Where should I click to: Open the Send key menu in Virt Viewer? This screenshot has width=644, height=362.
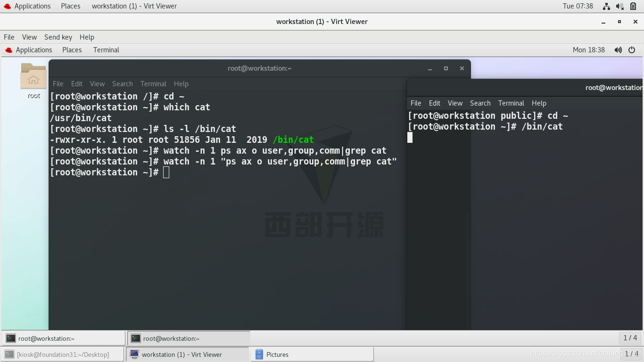58,37
